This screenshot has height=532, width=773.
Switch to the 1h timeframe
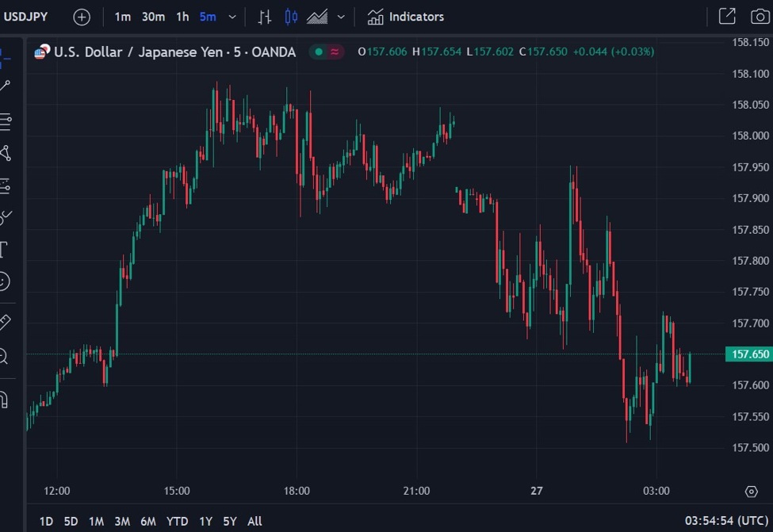tap(182, 17)
